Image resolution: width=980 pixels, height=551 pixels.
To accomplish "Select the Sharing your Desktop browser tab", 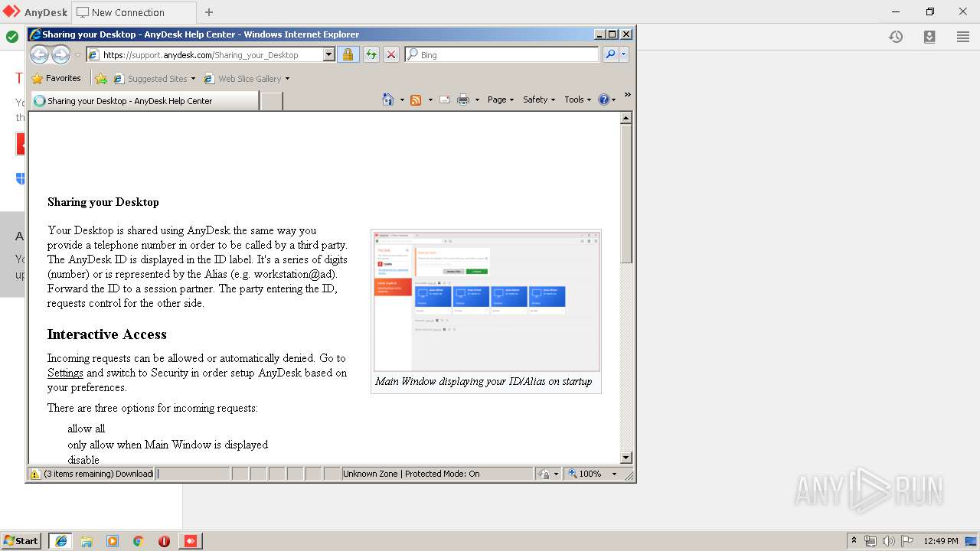I will [x=144, y=101].
